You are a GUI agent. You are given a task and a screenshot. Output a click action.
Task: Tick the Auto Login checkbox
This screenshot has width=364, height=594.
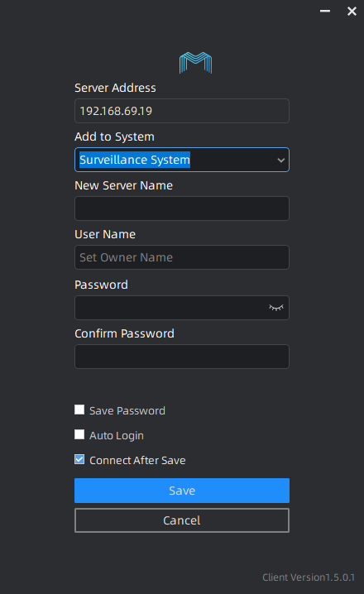(79, 434)
